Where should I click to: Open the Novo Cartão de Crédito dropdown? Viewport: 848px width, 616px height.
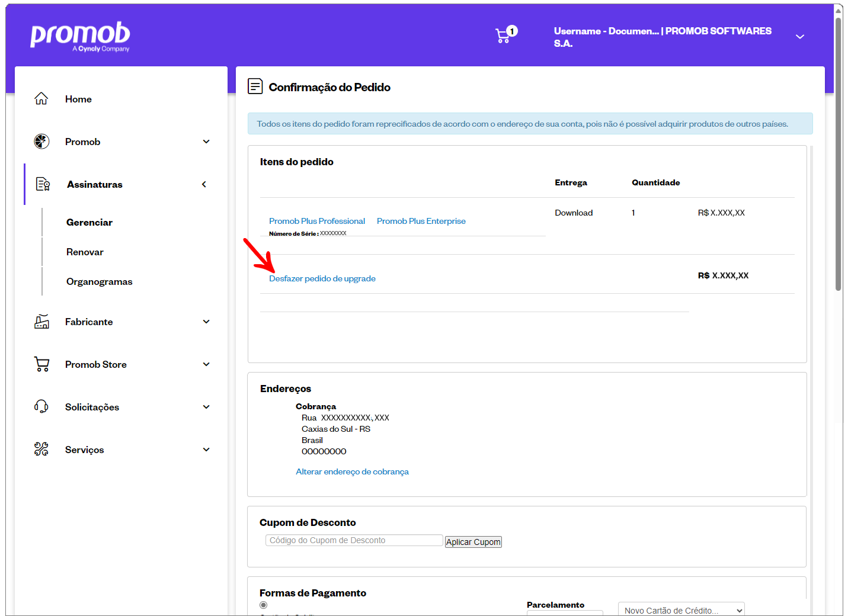pyautogui.click(x=681, y=609)
